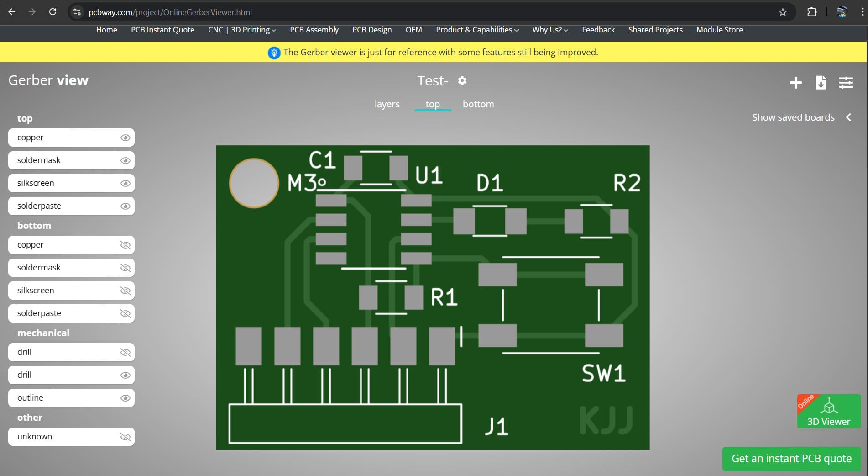Image resolution: width=868 pixels, height=476 pixels.
Task: Show the bottom soldermask layer
Action: click(125, 268)
